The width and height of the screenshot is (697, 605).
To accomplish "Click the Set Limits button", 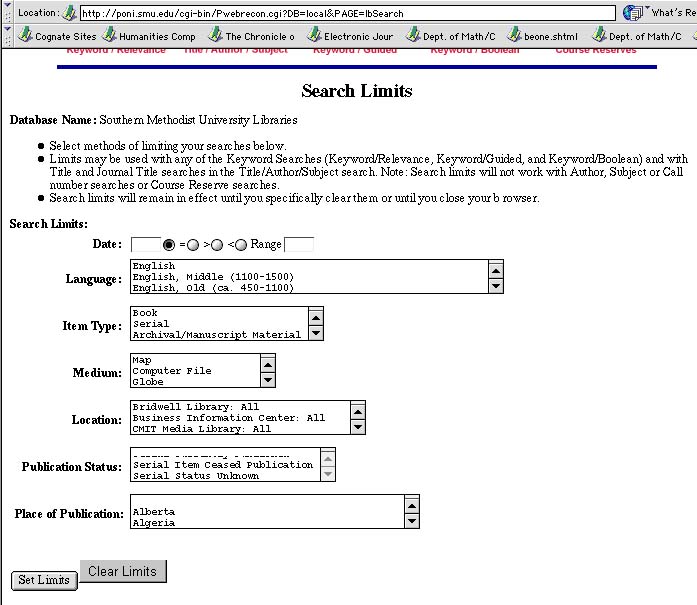I will click(x=44, y=580).
